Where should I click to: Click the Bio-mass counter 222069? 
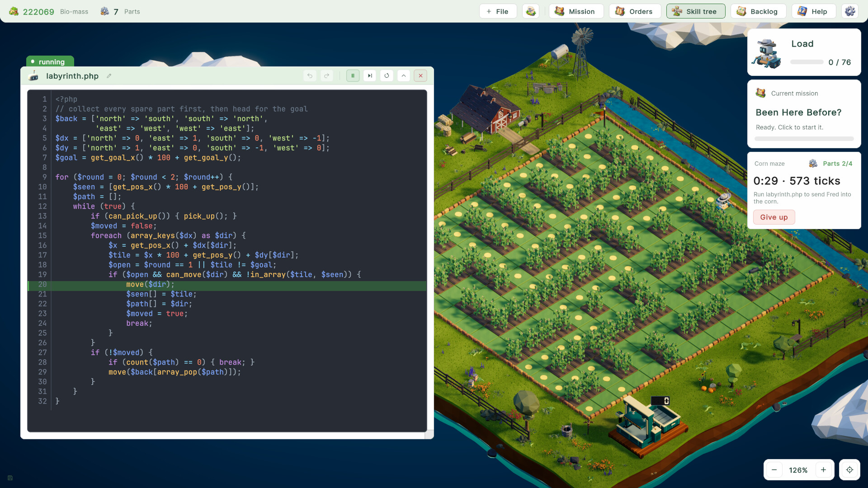38,12
